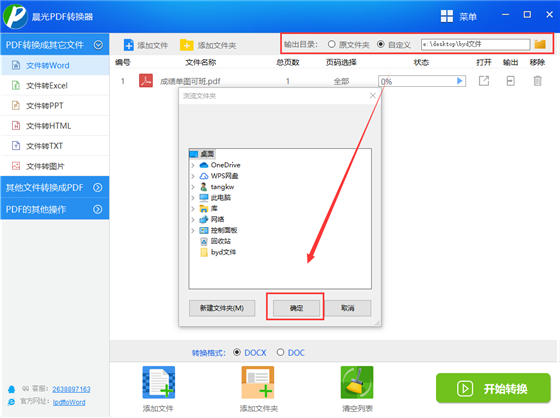The image size is (560, 418).
Task: Expand tangkw tree node
Action: tap(193, 187)
